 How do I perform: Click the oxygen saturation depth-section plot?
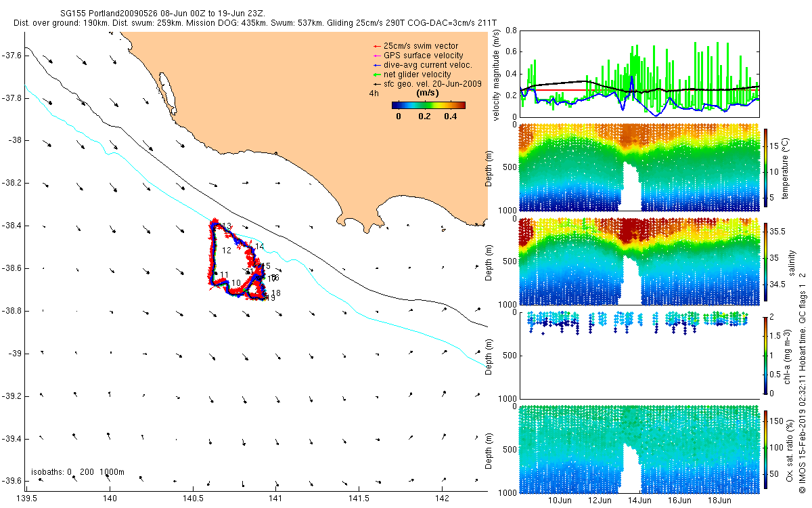tap(638, 449)
